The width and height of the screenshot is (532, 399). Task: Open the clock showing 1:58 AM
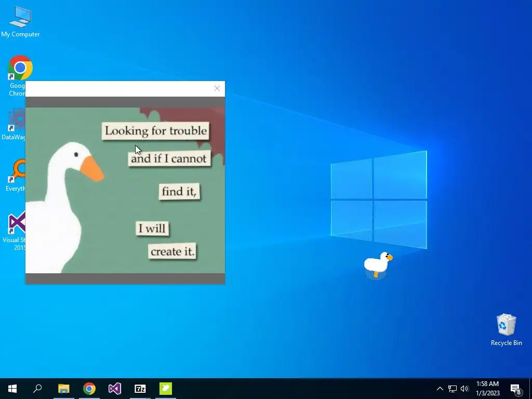[487, 389]
